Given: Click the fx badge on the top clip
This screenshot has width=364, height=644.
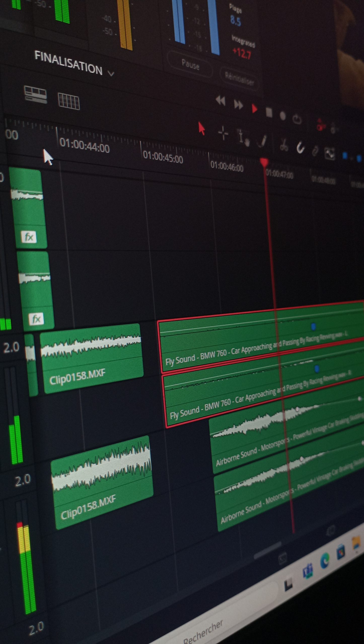Looking at the screenshot, I should [29, 237].
